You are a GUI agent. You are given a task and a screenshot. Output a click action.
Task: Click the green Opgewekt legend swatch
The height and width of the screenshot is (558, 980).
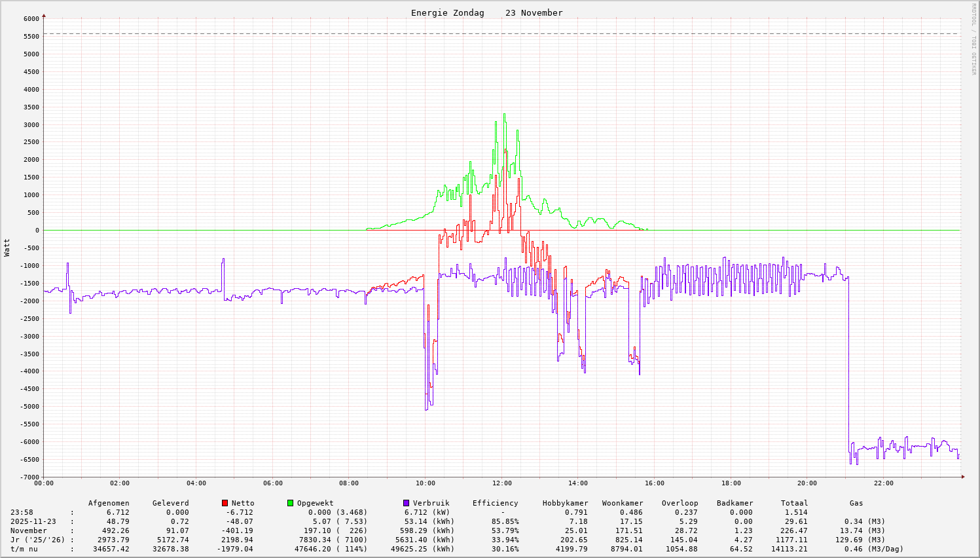tap(290, 503)
